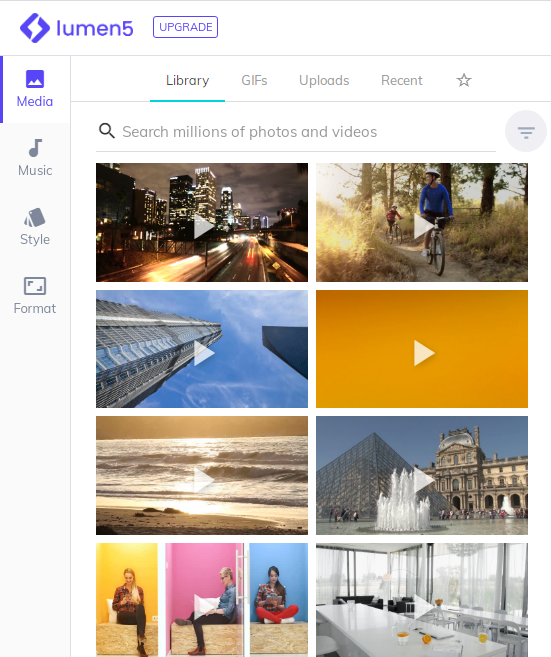The image size is (551, 657).
Task: Select the night city traffic video
Action: (x=202, y=222)
